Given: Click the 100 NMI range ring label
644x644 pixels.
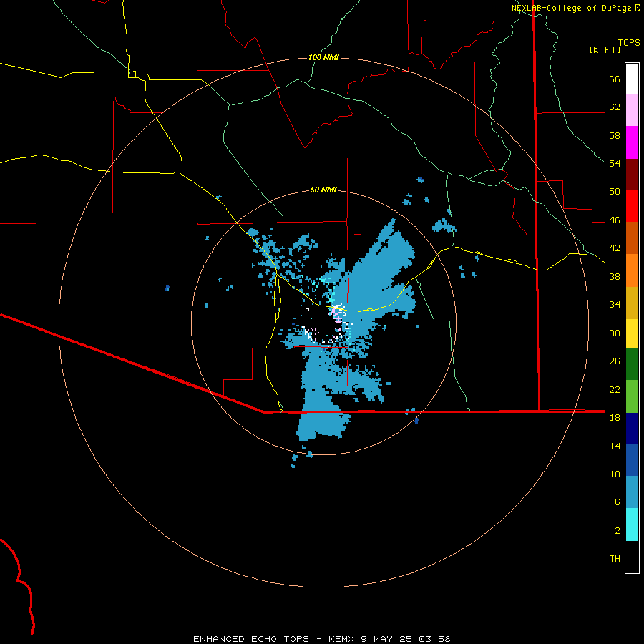Looking at the screenshot, I should click(x=323, y=57).
